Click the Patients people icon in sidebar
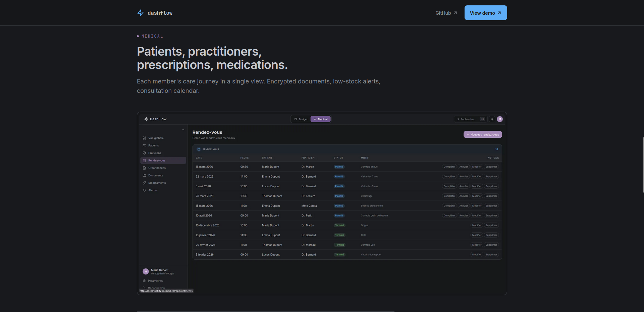This screenshot has height=312, width=644. point(144,145)
